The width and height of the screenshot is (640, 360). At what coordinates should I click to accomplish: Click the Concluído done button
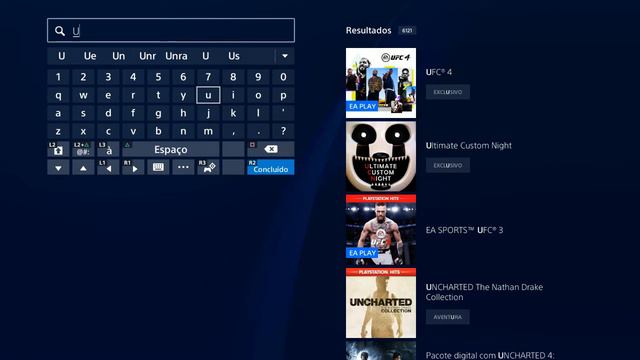[271, 167]
